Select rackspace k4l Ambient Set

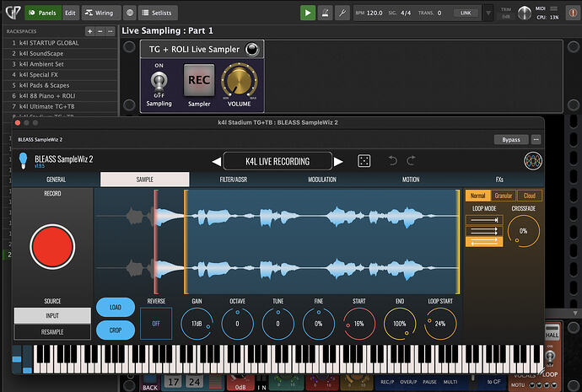pos(60,64)
